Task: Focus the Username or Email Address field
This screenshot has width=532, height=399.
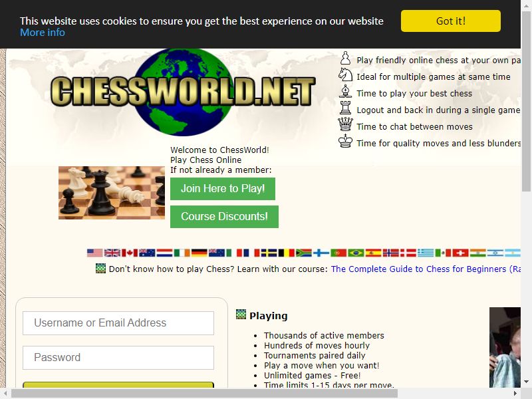Action: [x=118, y=323]
